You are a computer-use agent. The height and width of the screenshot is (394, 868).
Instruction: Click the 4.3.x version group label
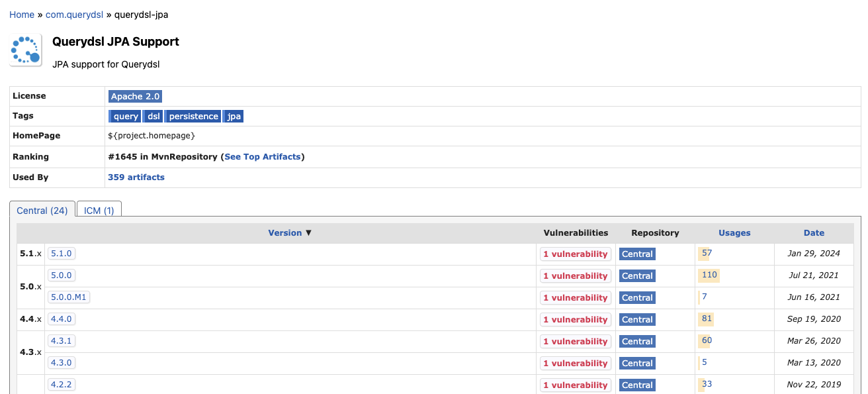[30, 352]
